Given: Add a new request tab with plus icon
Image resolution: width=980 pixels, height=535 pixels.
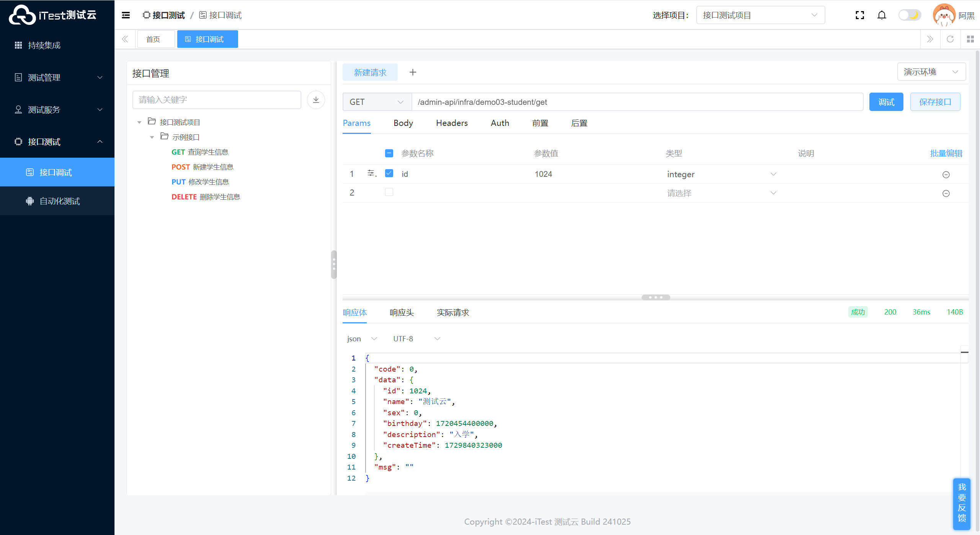Looking at the screenshot, I should [x=413, y=72].
